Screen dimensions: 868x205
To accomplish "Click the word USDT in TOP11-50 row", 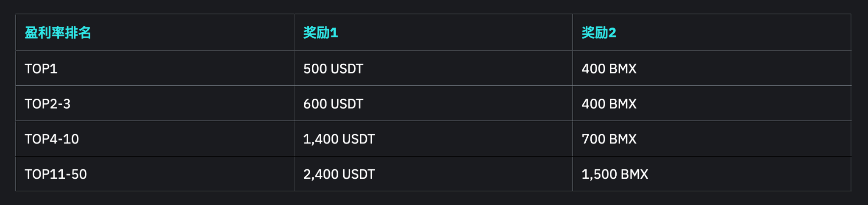I will pyautogui.click(x=358, y=174).
